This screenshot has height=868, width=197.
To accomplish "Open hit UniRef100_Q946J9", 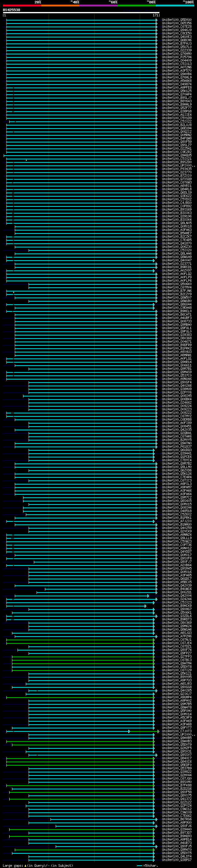I will point(177,30).
